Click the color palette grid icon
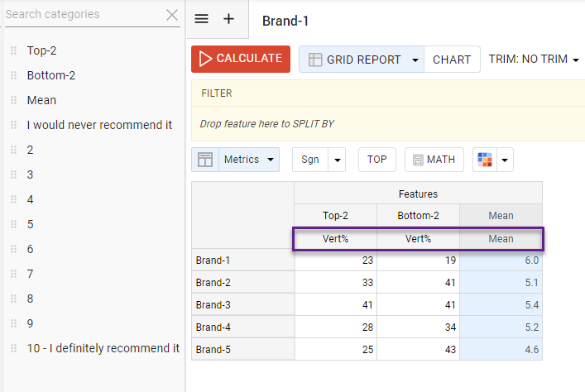585x392 pixels. coord(484,160)
